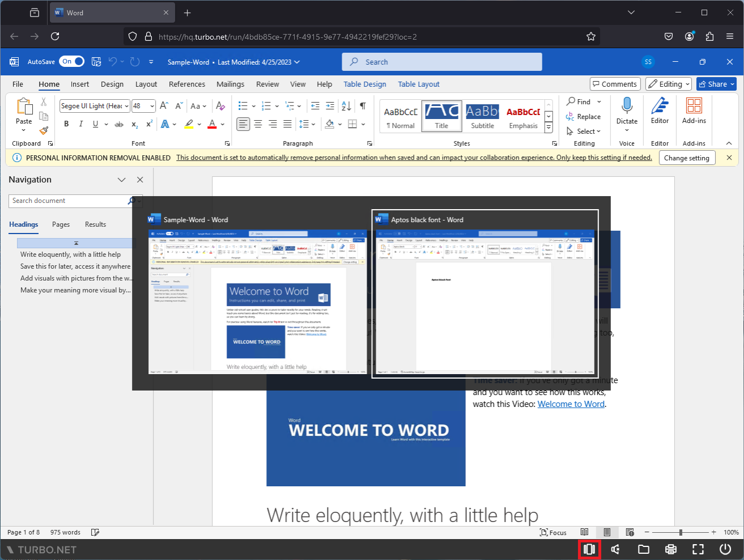The width and height of the screenshot is (744, 560).
Task: Open the font size dropdown
Action: point(151,105)
